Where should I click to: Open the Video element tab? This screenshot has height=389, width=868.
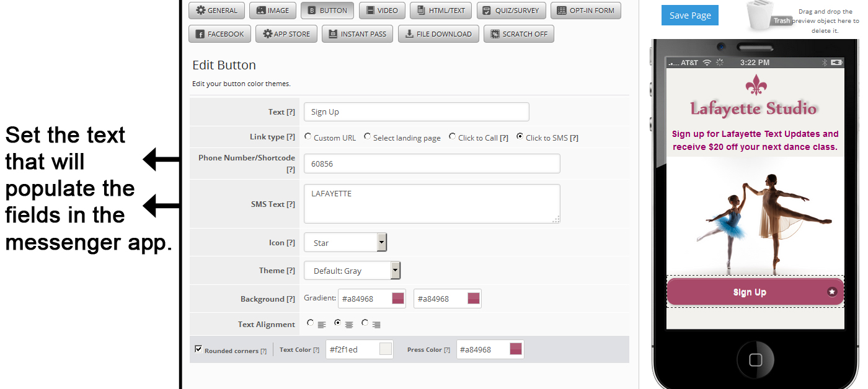[x=383, y=11]
